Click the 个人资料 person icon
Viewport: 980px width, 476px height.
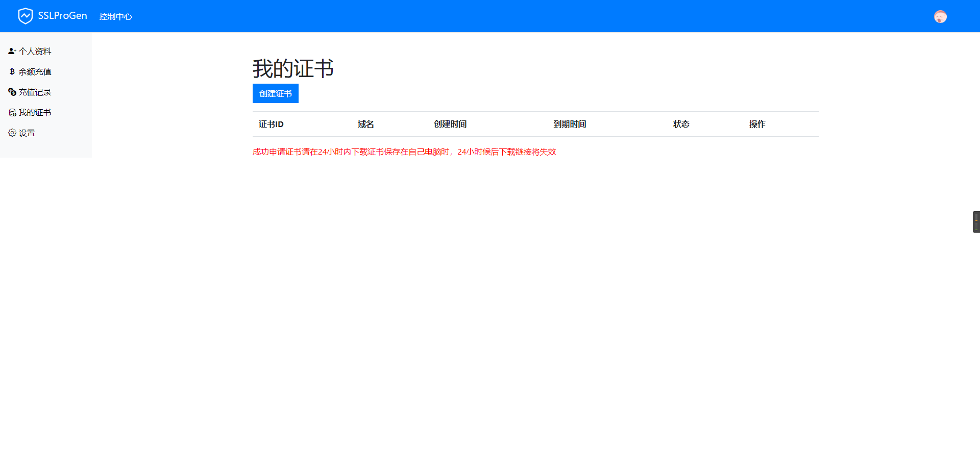coord(12,51)
